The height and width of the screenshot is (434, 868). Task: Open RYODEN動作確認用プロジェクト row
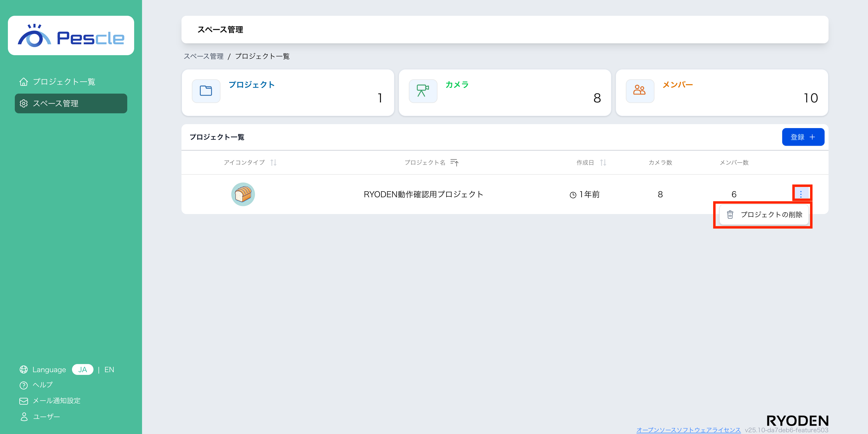point(423,194)
